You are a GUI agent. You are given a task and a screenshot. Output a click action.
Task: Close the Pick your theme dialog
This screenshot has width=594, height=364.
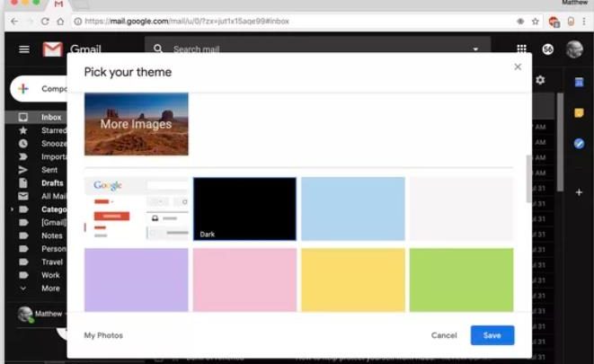(518, 67)
